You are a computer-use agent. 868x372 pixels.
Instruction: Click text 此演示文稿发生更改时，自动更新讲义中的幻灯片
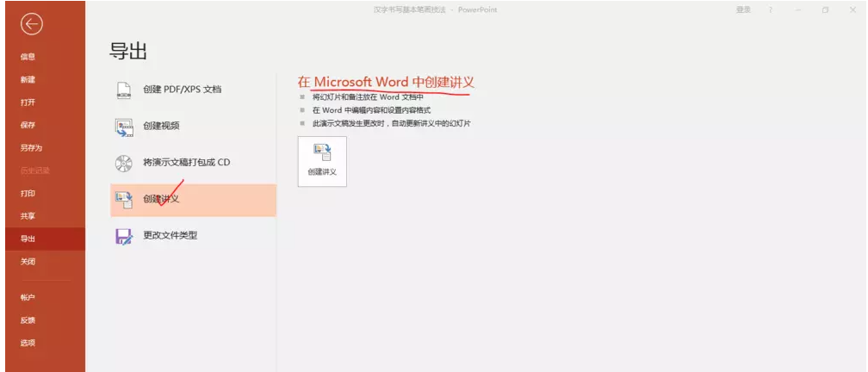tap(391, 123)
